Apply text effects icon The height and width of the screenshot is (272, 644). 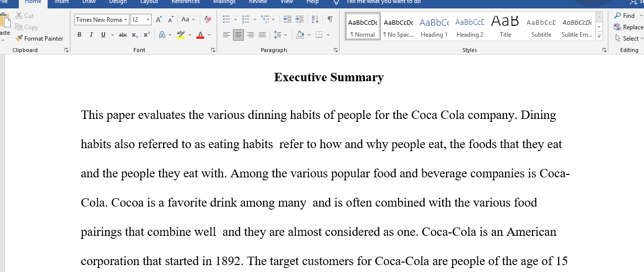(x=162, y=35)
